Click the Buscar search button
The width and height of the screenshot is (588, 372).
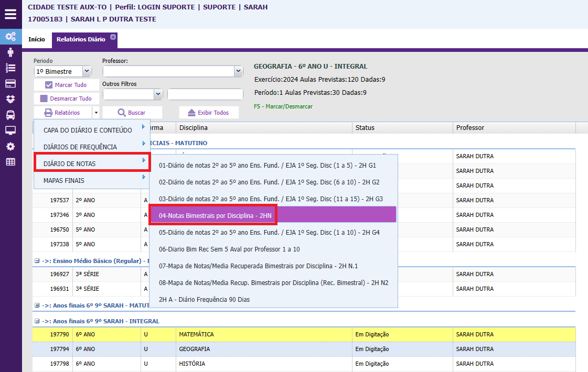click(x=132, y=113)
